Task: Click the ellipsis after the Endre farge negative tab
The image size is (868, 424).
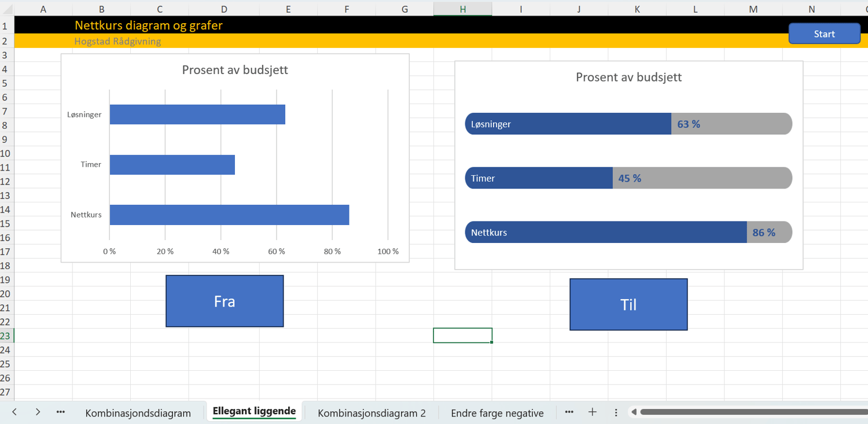Action: (569, 412)
